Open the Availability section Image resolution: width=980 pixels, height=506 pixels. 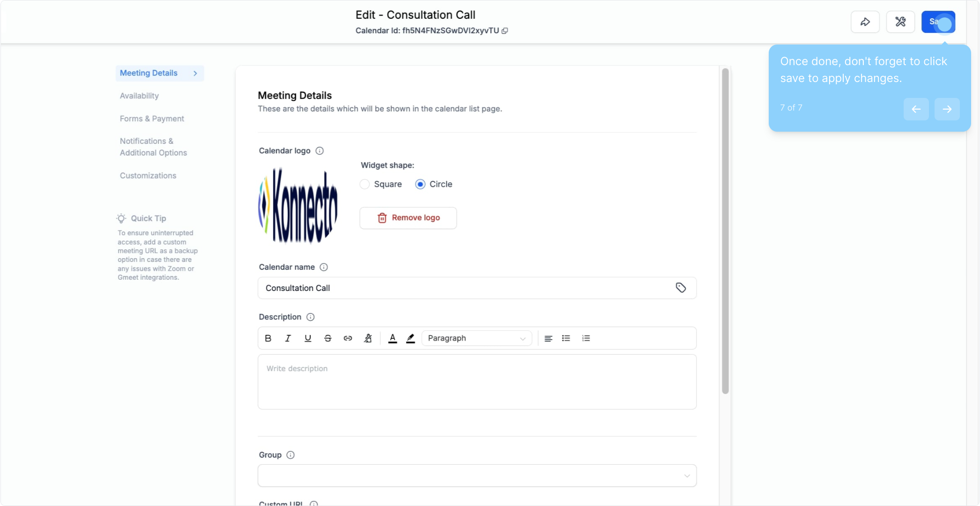pyautogui.click(x=139, y=96)
